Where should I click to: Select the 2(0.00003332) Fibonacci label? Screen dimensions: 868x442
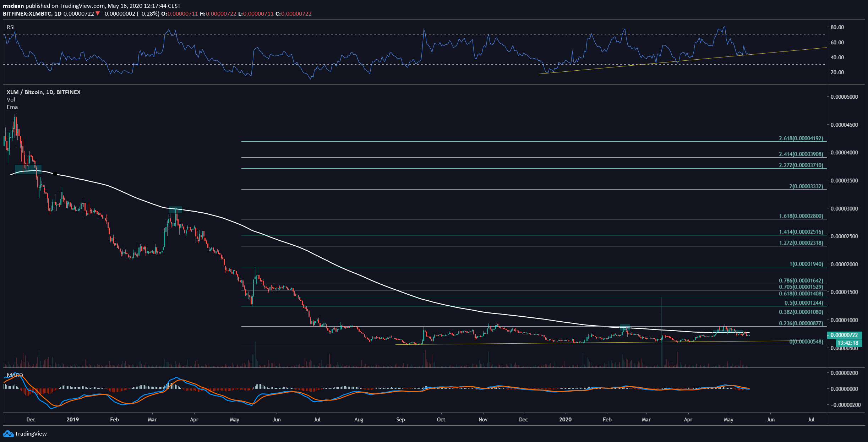coord(806,186)
